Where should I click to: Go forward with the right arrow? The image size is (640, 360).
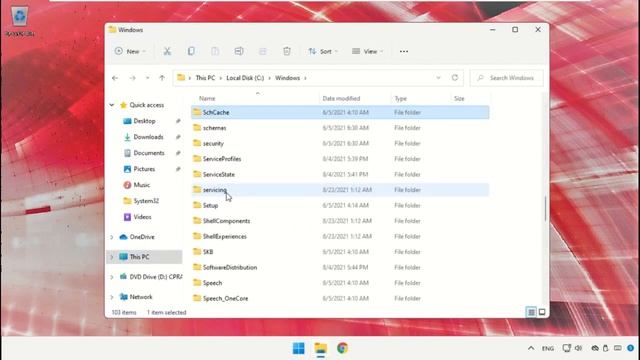(x=133, y=78)
